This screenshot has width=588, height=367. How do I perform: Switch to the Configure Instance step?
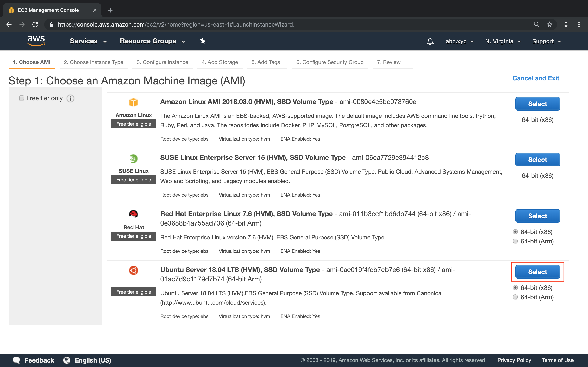162,62
